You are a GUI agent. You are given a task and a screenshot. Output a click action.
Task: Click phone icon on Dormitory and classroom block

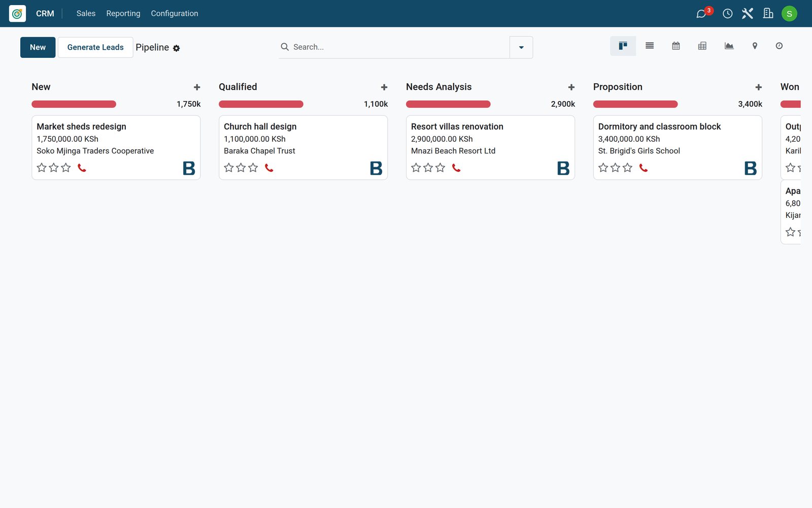pos(644,168)
